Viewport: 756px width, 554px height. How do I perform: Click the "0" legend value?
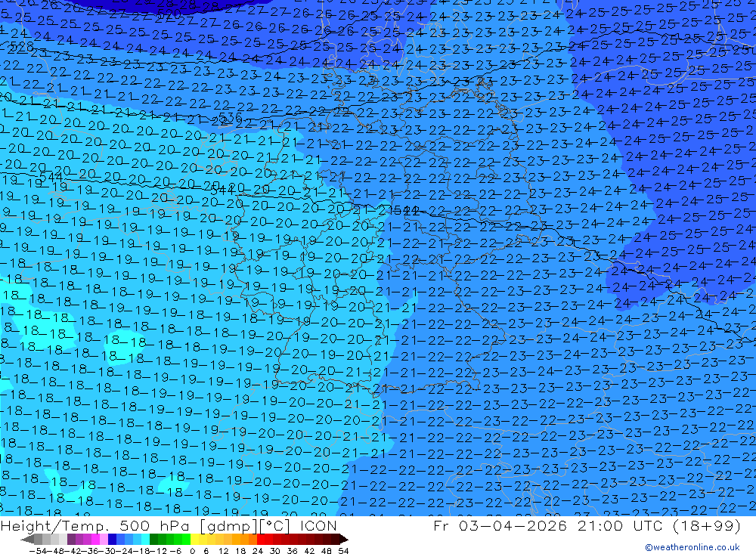point(192,551)
